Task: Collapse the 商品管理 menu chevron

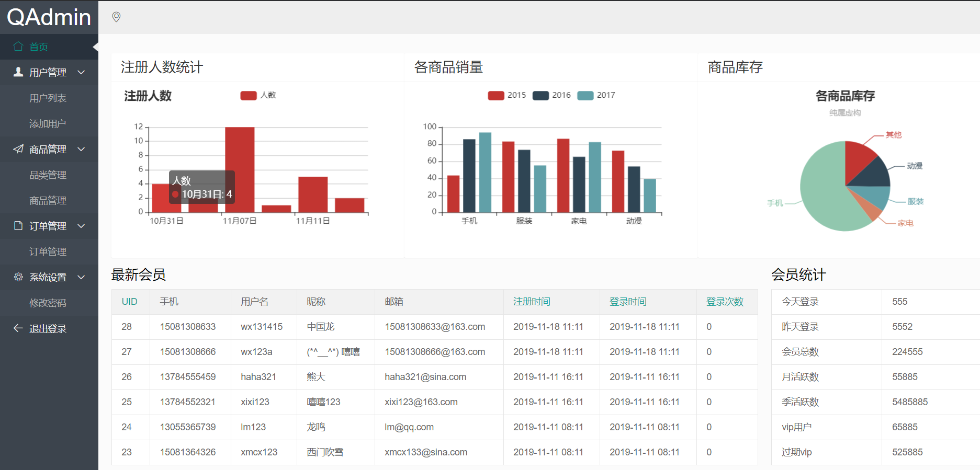Action: pos(81,149)
